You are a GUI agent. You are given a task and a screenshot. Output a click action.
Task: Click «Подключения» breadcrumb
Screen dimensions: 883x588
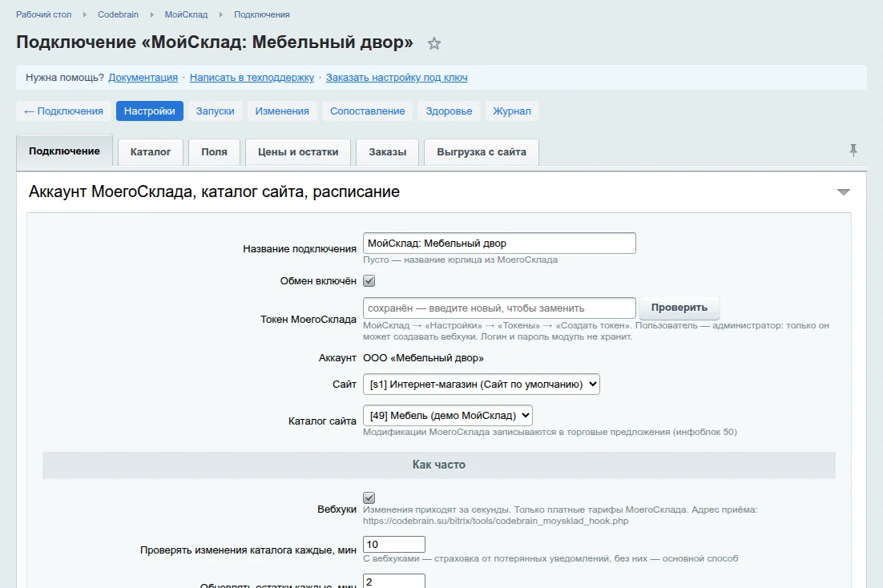262,14
